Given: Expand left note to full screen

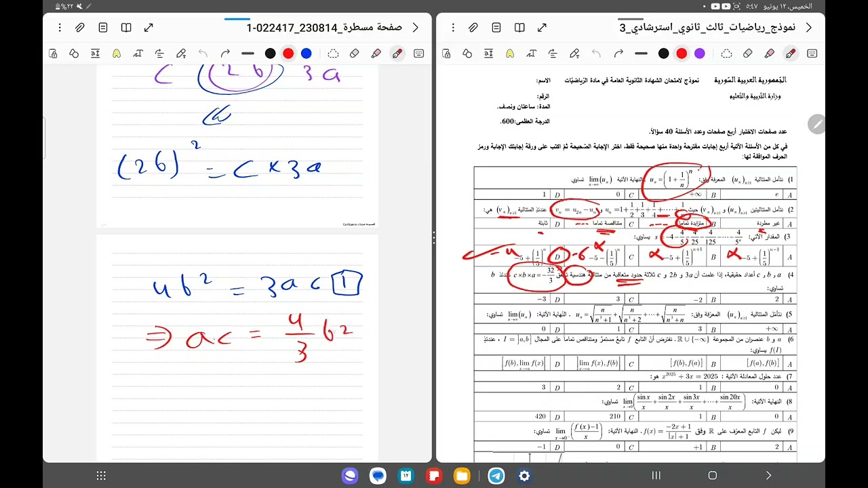Looking at the screenshot, I should click(x=149, y=28).
